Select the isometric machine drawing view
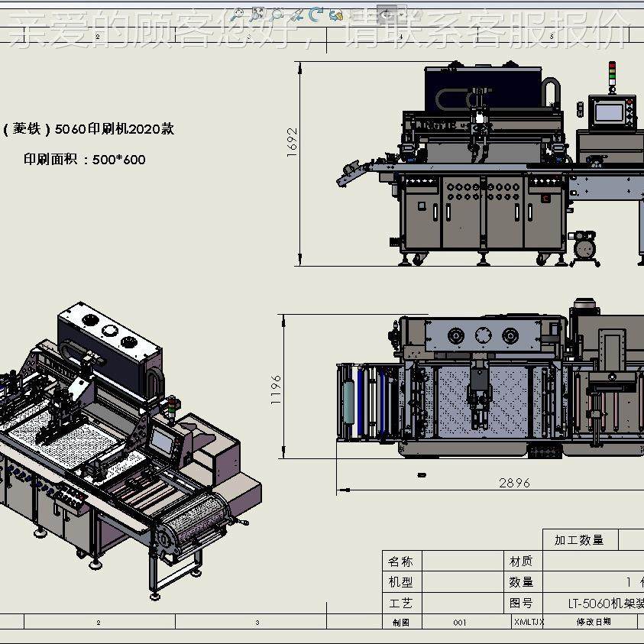Screen dimensions: 644x644 [x=131, y=450]
